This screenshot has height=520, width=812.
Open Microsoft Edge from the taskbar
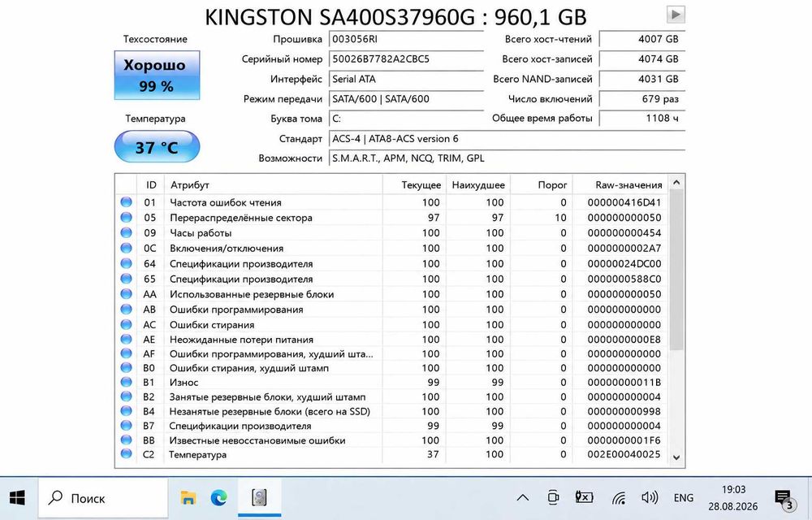219,498
